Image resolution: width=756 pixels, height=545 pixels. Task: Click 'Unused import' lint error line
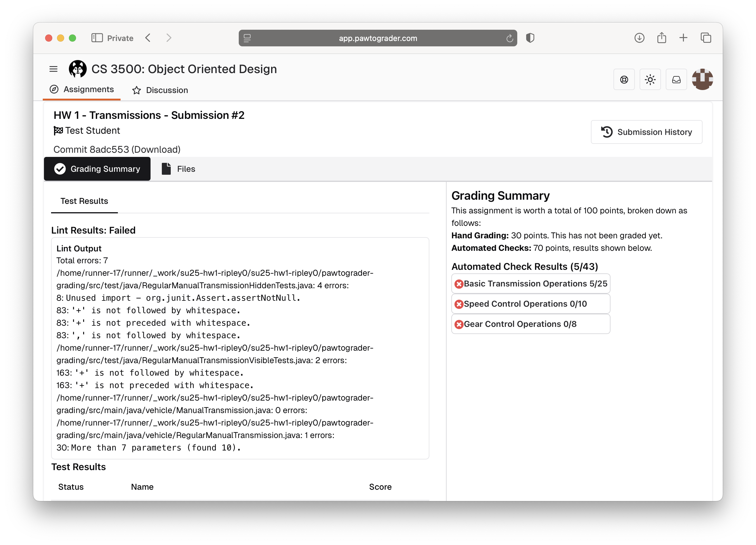coord(178,298)
